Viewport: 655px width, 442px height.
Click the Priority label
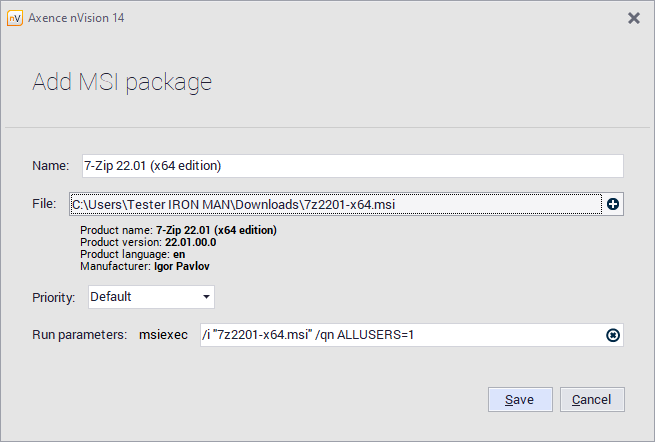[x=53, y=297]
